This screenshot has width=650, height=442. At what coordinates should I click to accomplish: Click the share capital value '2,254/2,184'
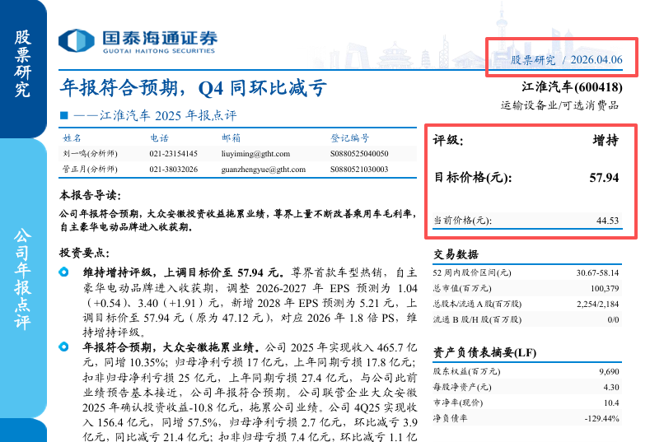coord(597,304)
